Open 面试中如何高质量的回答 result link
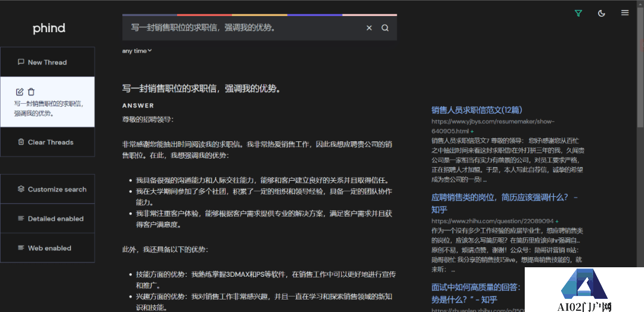The height and width of the screenshot is (312, 644). (476, 293)
